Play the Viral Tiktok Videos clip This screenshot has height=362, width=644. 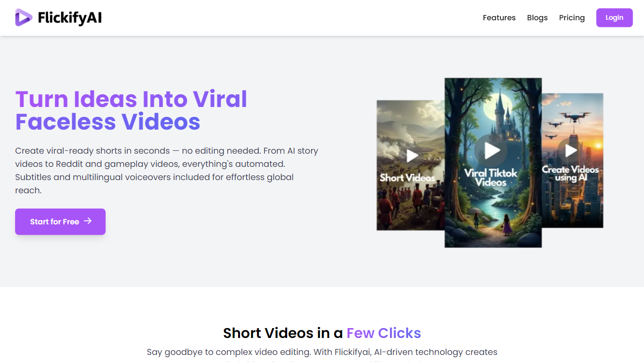click(x=493, y=150)
